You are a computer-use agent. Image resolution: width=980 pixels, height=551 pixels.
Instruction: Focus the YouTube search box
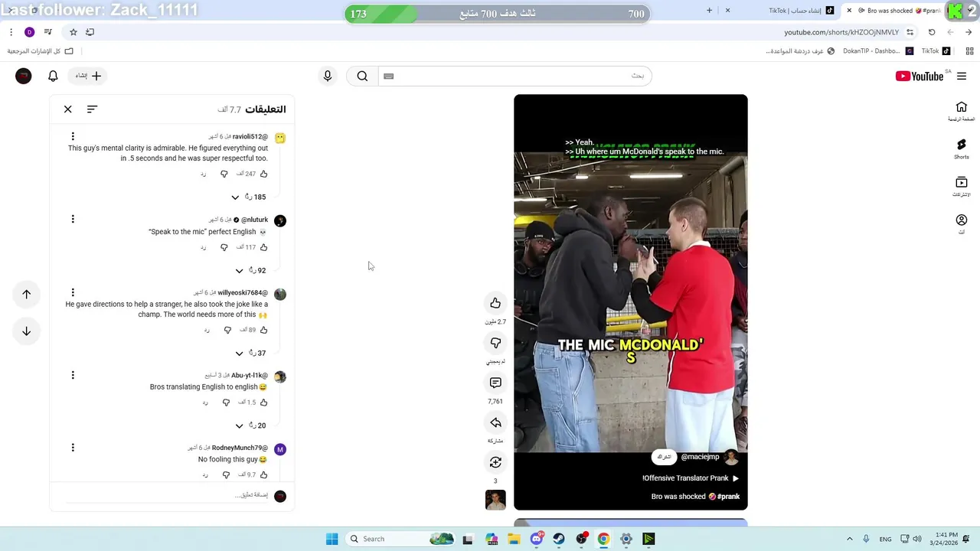coord(514,76)
